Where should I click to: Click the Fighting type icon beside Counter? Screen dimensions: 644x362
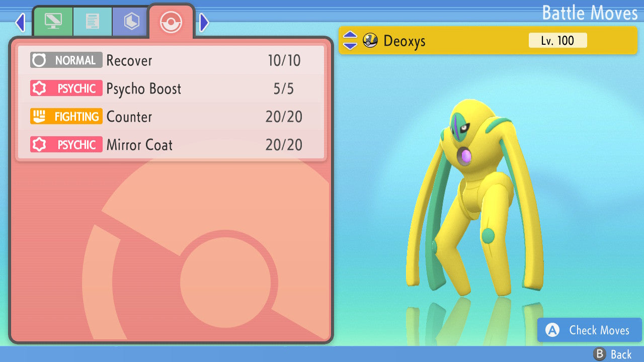click(66, 116)
